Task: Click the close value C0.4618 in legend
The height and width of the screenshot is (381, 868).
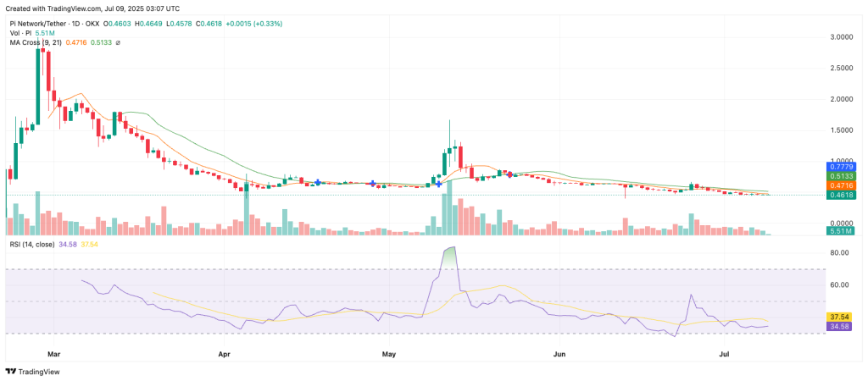Action: [x=210, y=24]
